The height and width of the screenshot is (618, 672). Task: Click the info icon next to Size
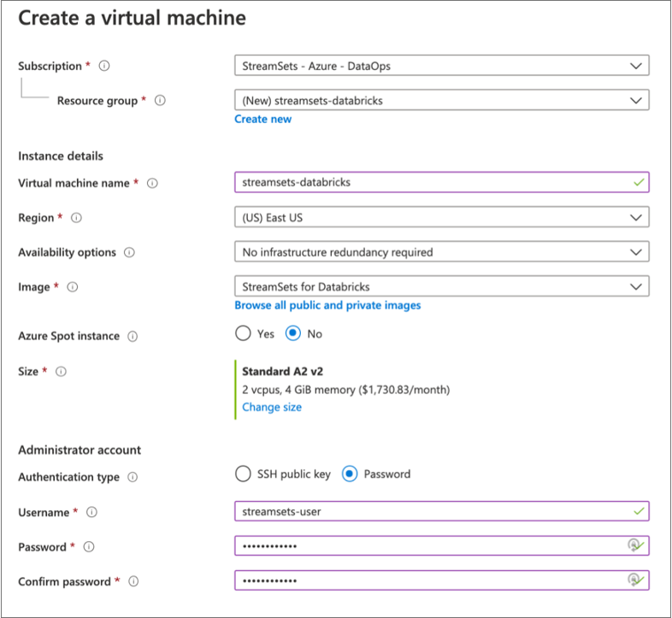(61, 371)
